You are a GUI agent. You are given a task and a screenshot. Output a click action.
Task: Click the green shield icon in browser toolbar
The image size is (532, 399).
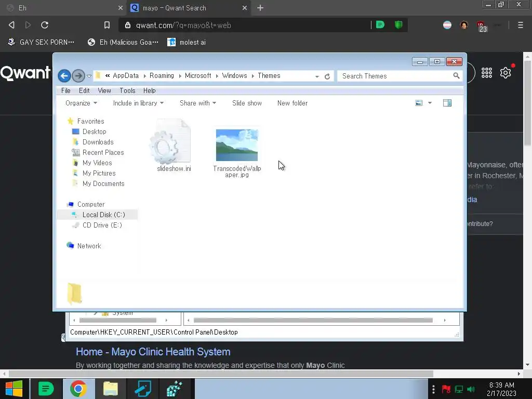[x=398, y=24]
